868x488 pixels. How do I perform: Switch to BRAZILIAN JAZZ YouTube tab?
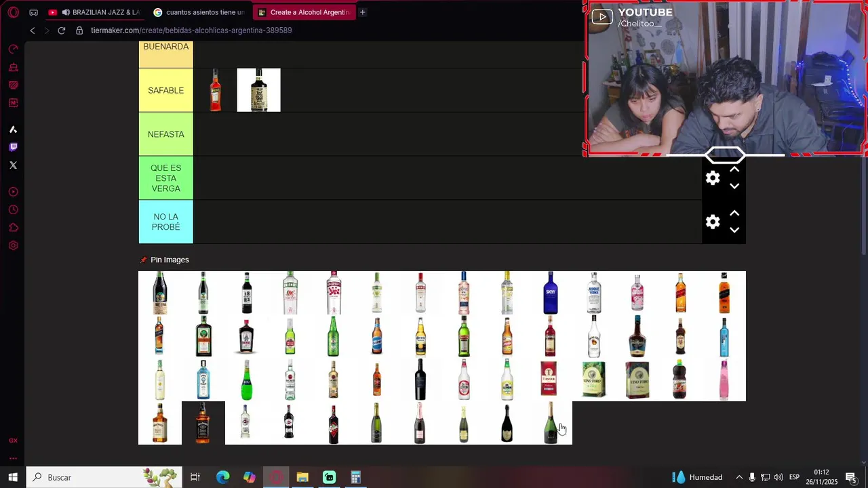click(94, 12)
